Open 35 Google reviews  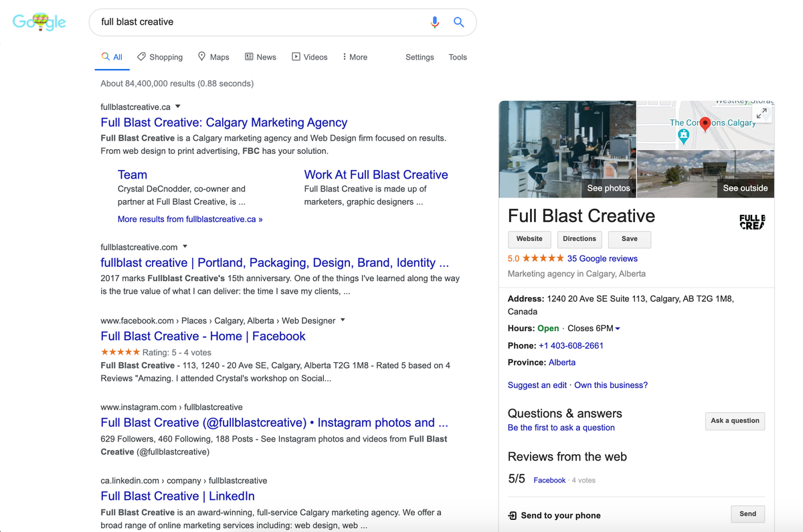tap(602, 258)
